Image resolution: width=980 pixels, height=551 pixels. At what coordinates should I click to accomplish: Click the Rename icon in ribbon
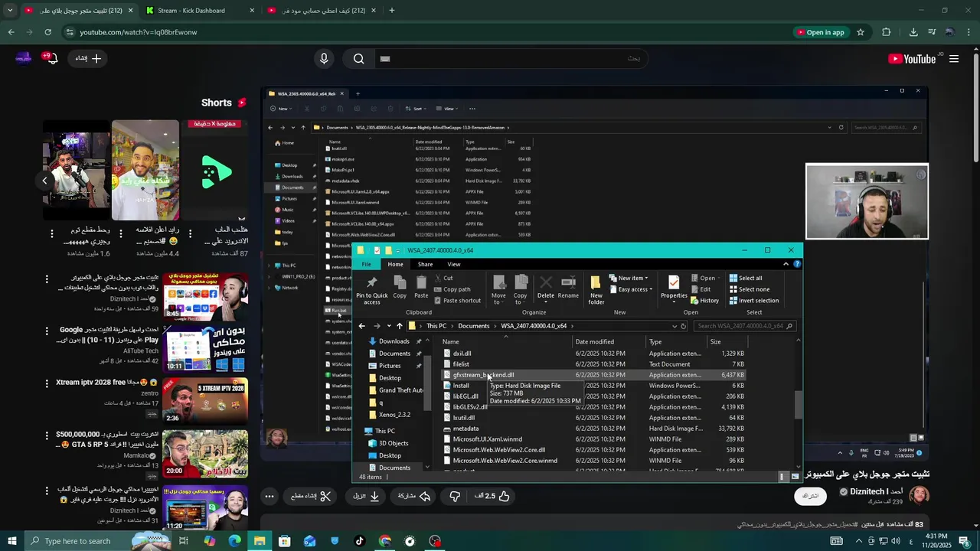(x=568, y=288)
